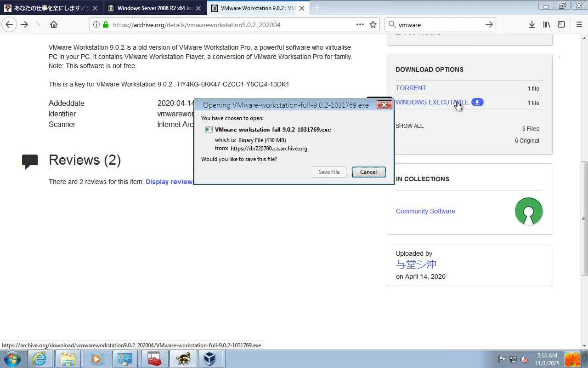Open the Community Software collection
This screenshot has height=368, width=588.
point(425,211)
